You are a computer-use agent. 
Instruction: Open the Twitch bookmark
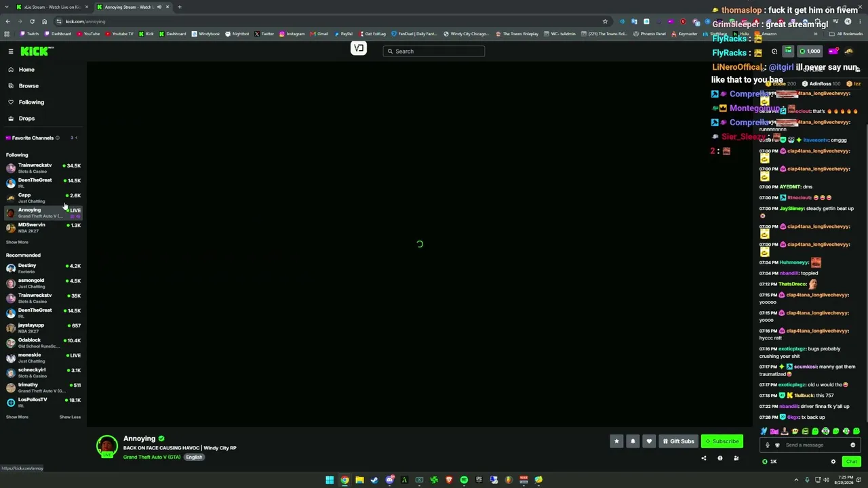click(x=30, y=34)
